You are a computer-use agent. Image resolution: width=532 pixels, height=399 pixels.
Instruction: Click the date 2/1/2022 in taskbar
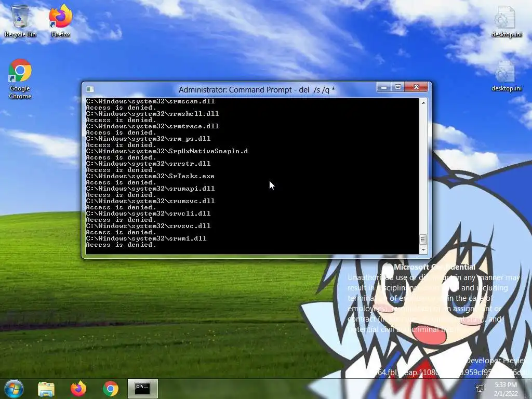coord(506,394)
